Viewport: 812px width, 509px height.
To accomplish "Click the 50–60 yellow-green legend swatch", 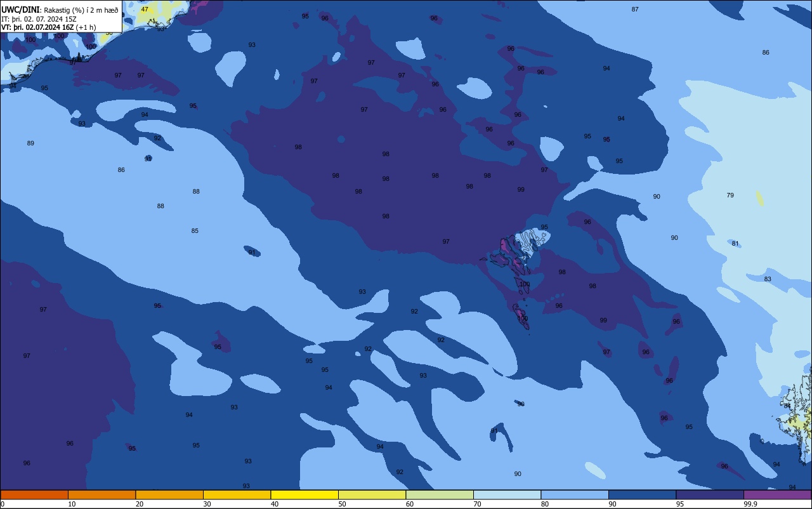I will coord(372,494).
